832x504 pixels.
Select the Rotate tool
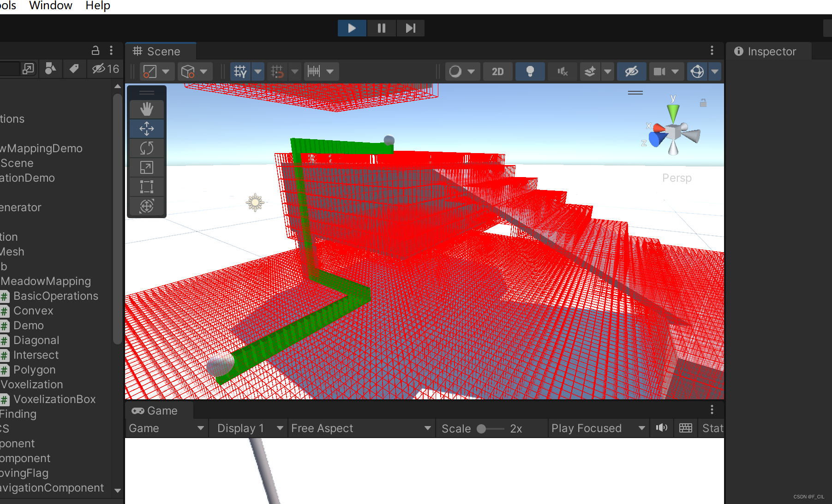[x=147, y=148]
